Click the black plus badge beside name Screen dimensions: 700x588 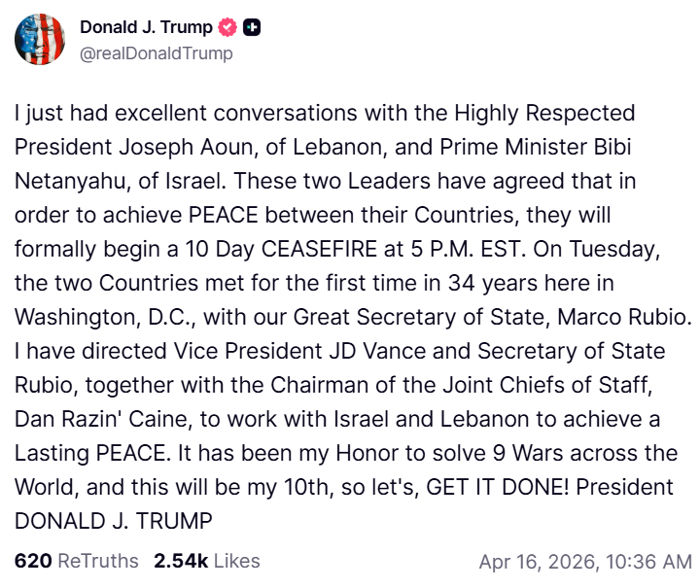point(251,28)
